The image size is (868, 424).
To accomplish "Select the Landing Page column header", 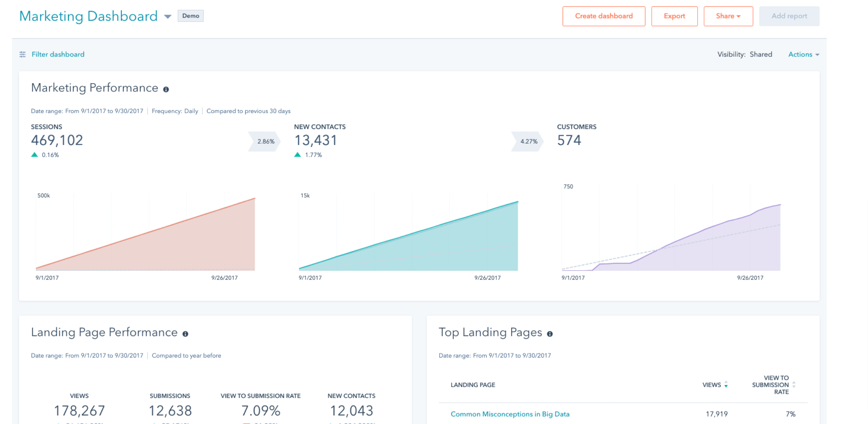I will coord(473,385).
